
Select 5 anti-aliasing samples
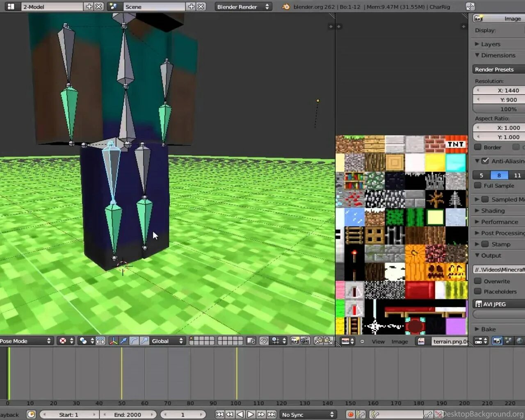[482, 175]
